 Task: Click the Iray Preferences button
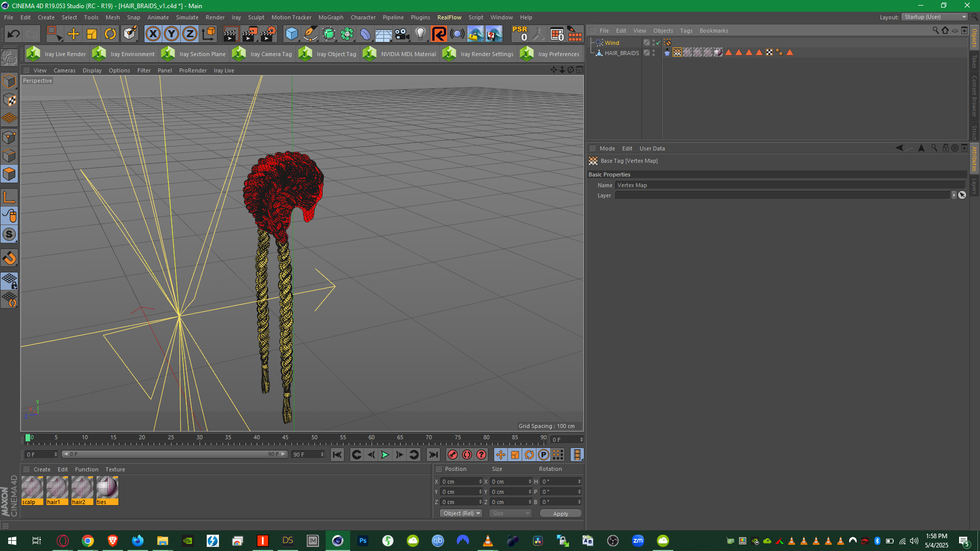pos(550,54)
